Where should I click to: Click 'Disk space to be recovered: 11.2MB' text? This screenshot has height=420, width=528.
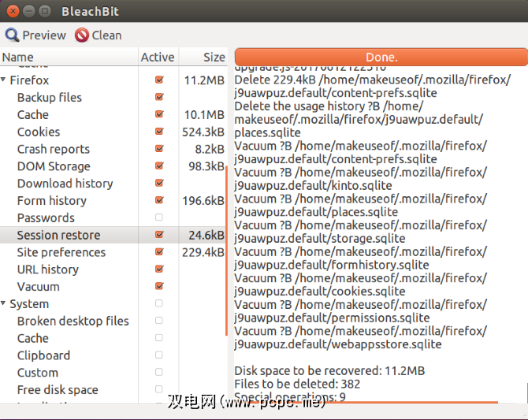329,370
